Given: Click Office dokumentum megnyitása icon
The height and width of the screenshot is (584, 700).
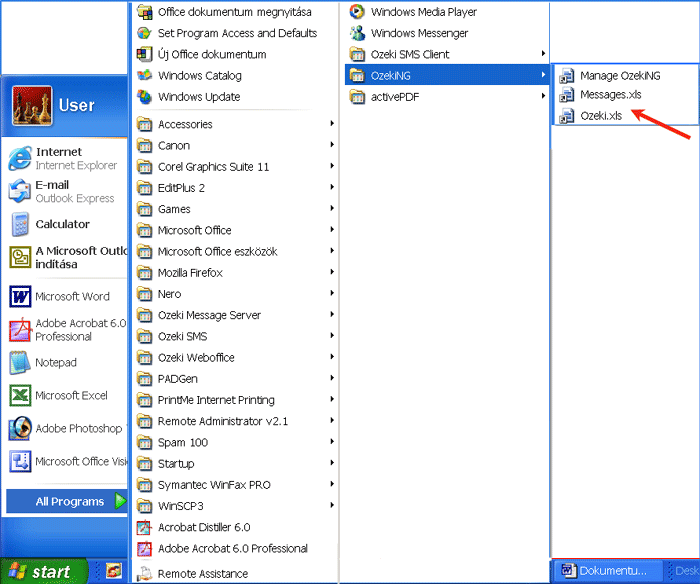Looking at the screenshot, I should 144,12.
